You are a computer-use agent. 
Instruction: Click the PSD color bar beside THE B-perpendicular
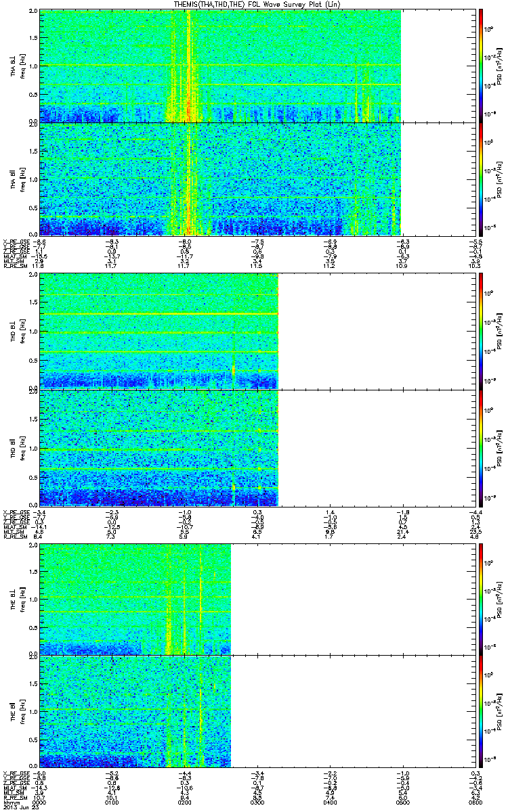tap(482, 600)
